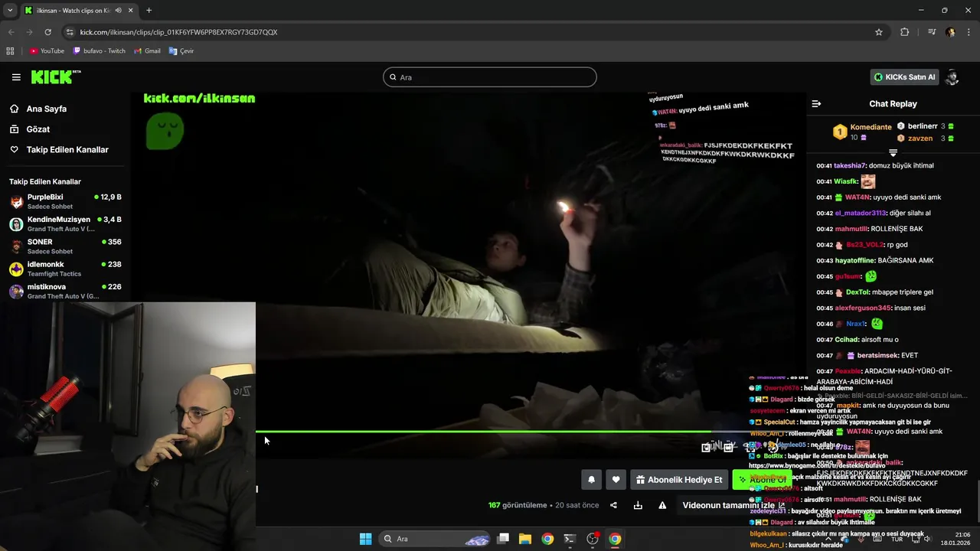Click username alexferguson345 in chat
980x551 pixels.
[863, 308]
